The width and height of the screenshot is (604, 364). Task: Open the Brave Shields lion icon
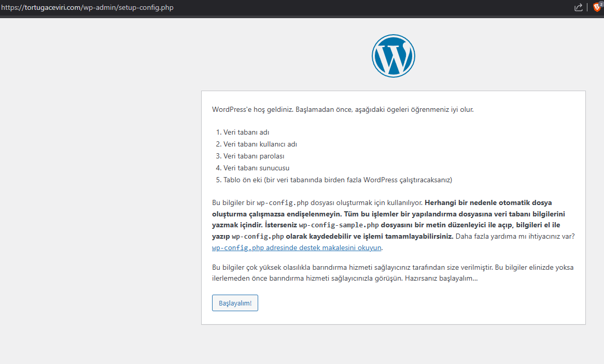click(597, 7)
